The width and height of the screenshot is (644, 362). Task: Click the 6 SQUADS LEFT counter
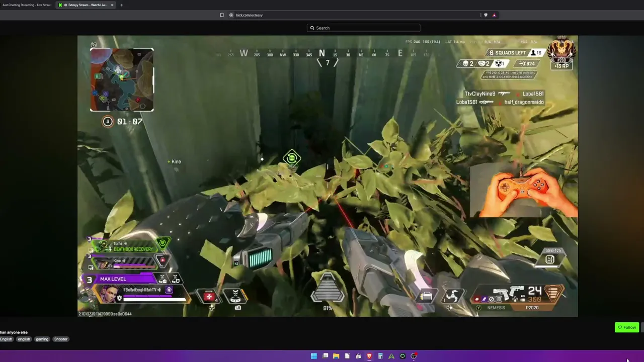point(507,53)
